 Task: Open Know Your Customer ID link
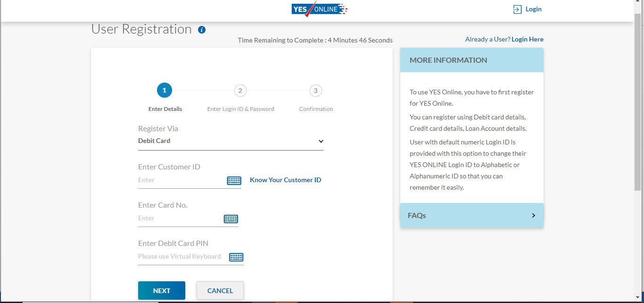(x=285, y=180)
